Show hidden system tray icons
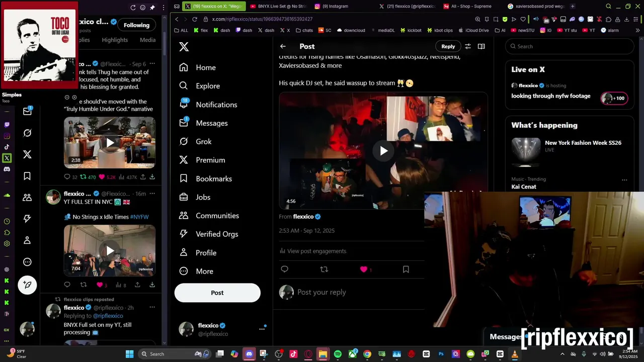Viewport: 644px width, 362px height. tap(562, 354)
